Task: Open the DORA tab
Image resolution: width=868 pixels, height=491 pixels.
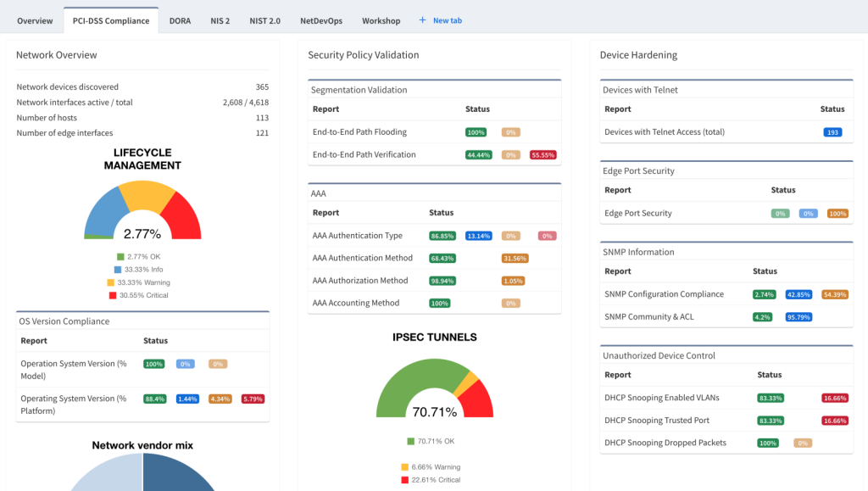Action: point(180,20)
